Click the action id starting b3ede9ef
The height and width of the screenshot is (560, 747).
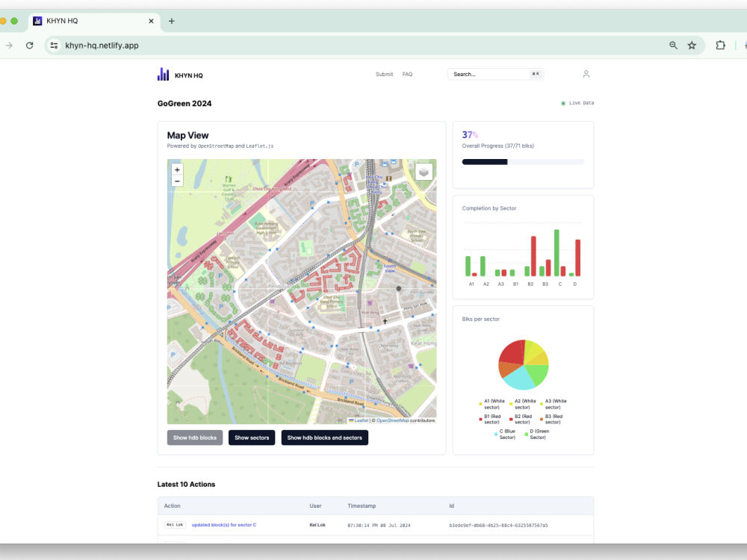click(498, 525)
